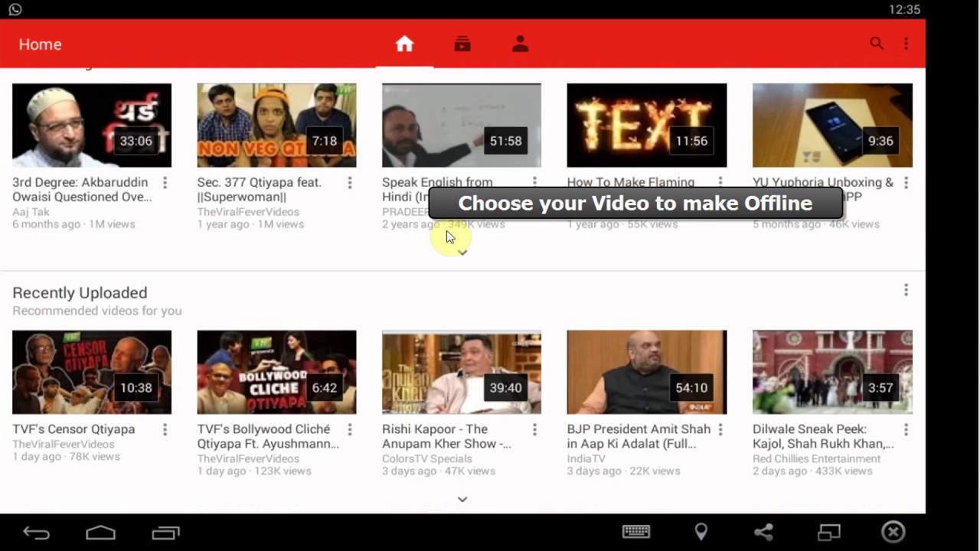Play the Flaming TEXT thumbnail
Screen dimensions: 980x551
647,126
